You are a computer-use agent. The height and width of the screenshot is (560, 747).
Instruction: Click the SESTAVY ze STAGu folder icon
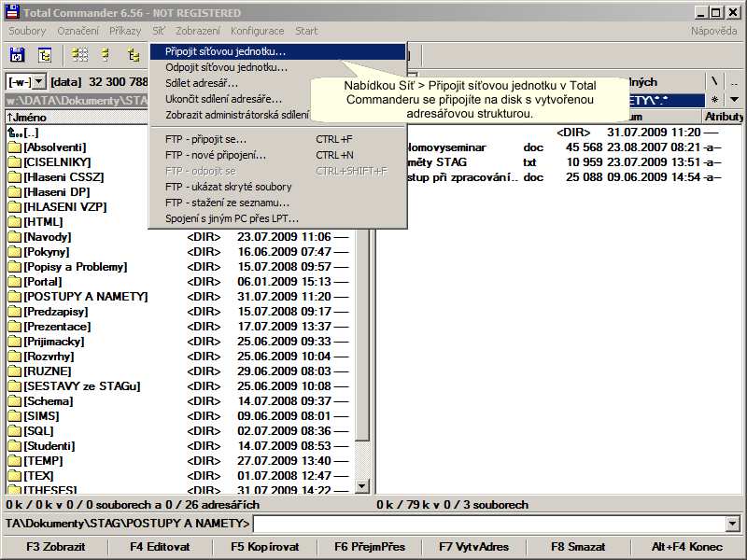pyautogui.click(x=15, y=386)
